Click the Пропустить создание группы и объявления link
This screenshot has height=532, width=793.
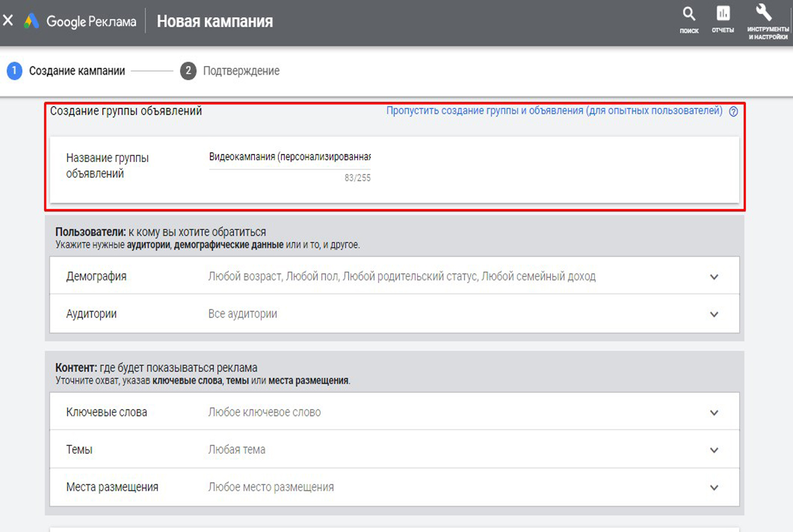coord(554,110)
